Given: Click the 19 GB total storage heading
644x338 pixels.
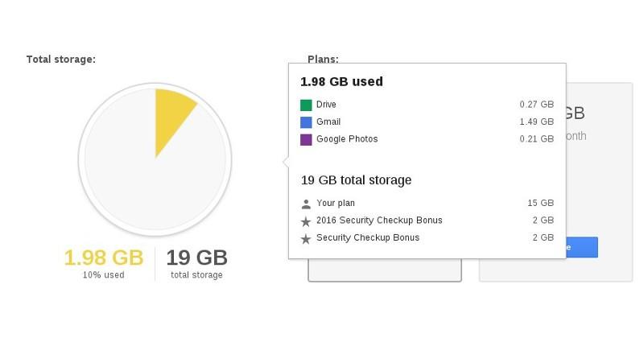Looking at the screenshot, I should coord(356,180).
